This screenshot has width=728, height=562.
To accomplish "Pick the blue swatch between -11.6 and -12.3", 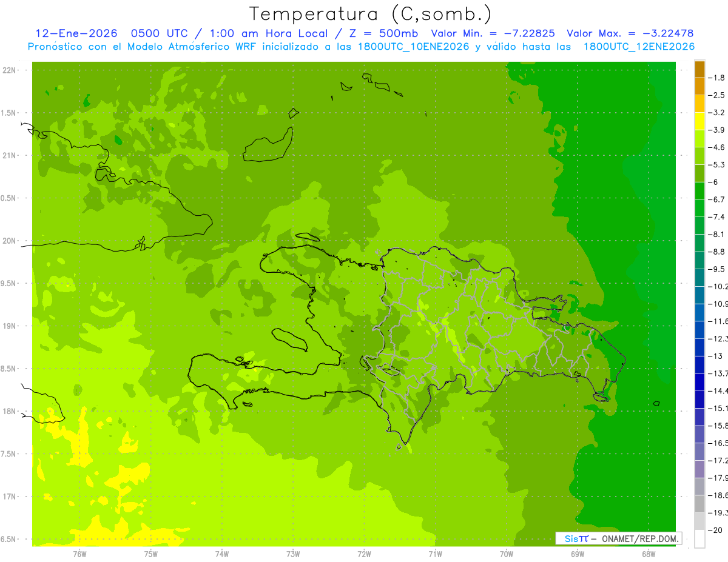I will (699, 330).
